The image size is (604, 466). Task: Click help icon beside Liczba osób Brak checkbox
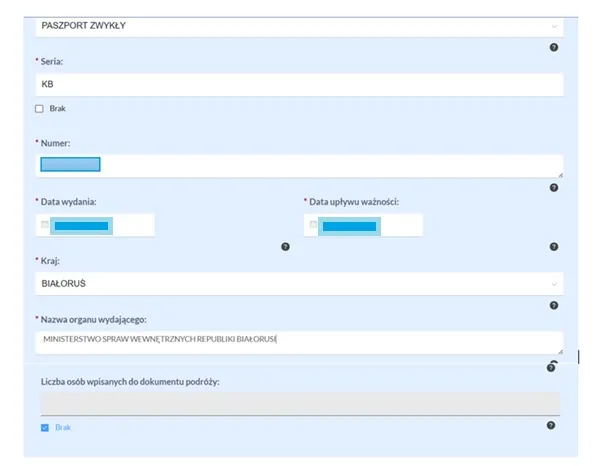click(551, 425)
